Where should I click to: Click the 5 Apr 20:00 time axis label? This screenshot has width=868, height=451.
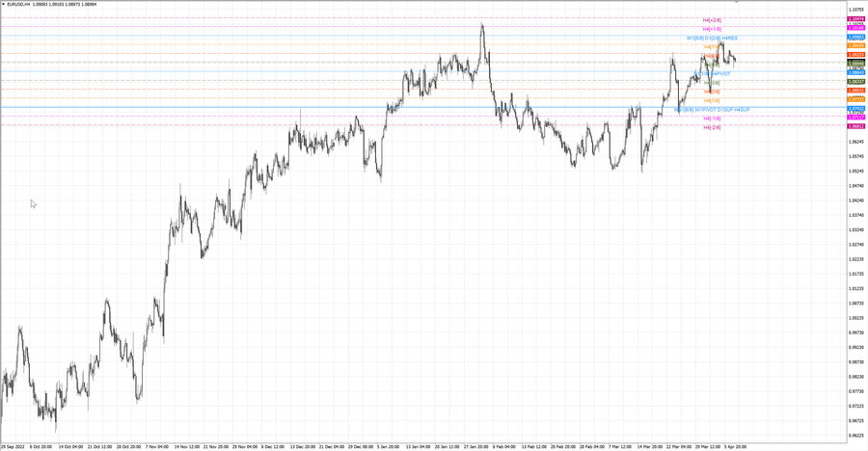tap(736, 446)
